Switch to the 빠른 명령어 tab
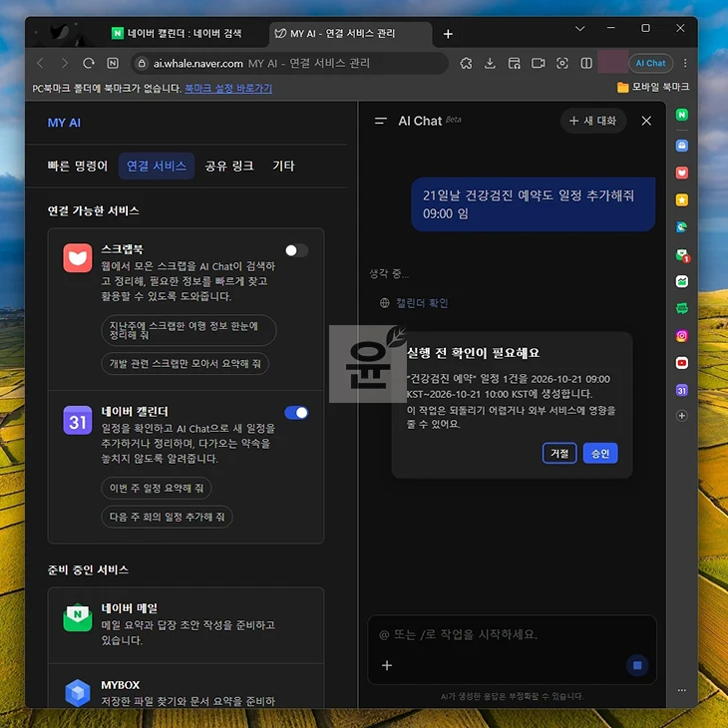 coord(78,166)
